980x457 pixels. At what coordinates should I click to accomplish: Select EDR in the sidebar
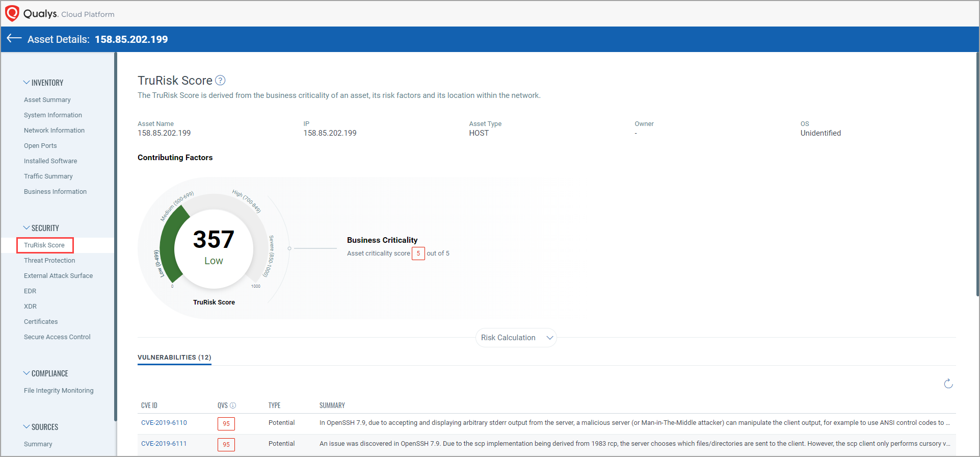(x=30, y=291)
